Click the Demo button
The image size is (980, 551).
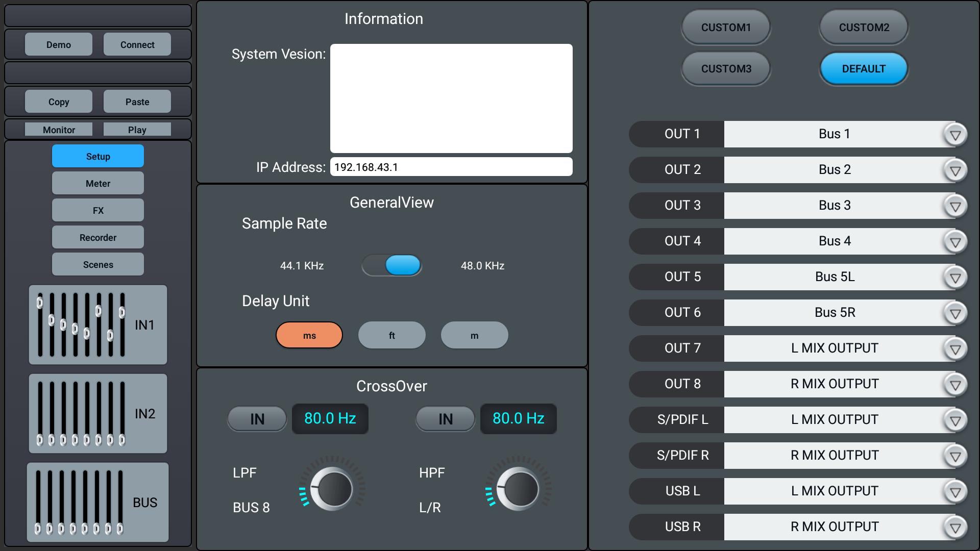click(x=59, y=44)
